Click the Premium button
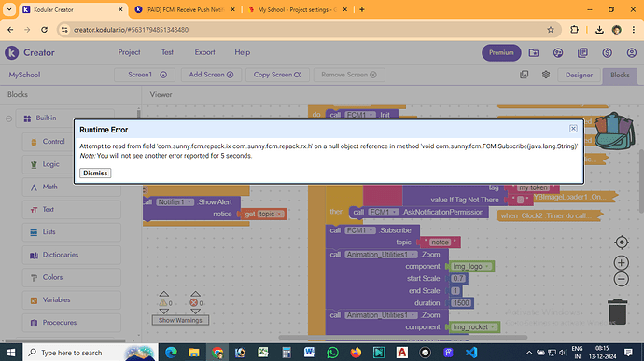The width and height of the screenshot is (644, 361). (501, 52)
